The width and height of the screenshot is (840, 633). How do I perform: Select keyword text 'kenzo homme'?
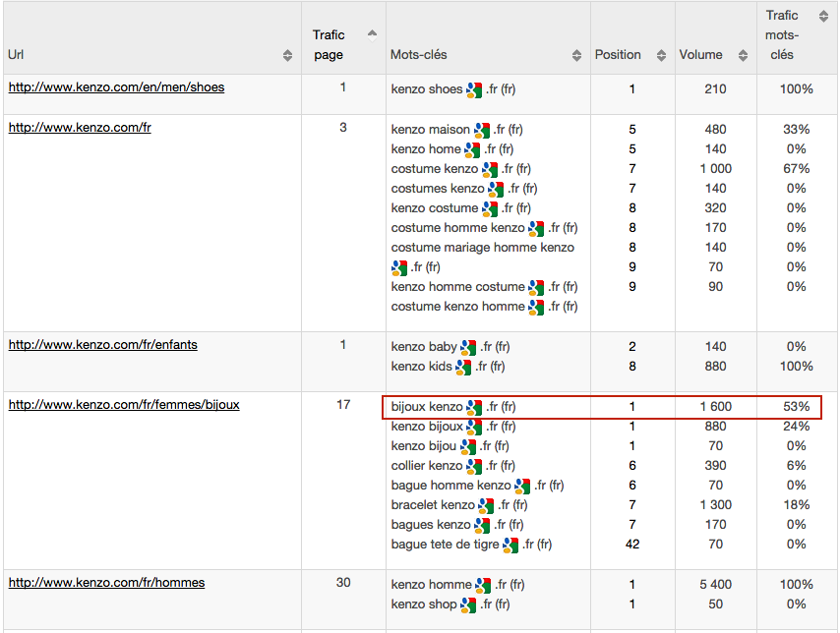[431, 585]
